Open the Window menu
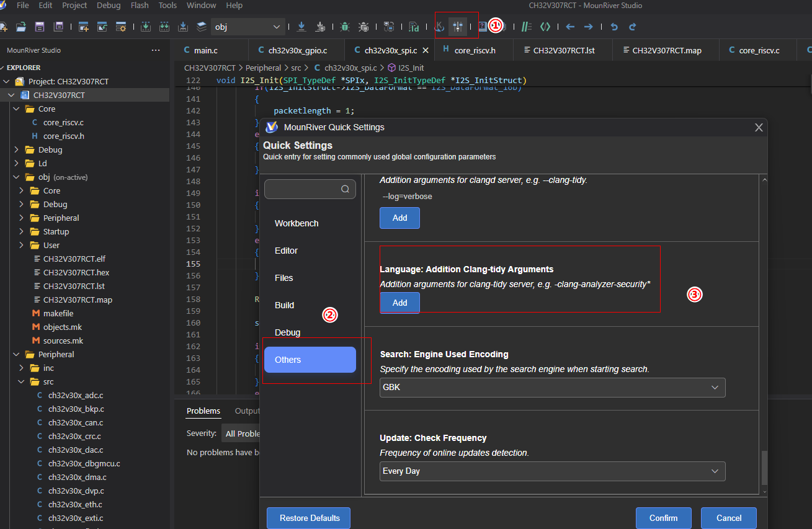This screenshot has height=529, width=812. click(202, 5)
